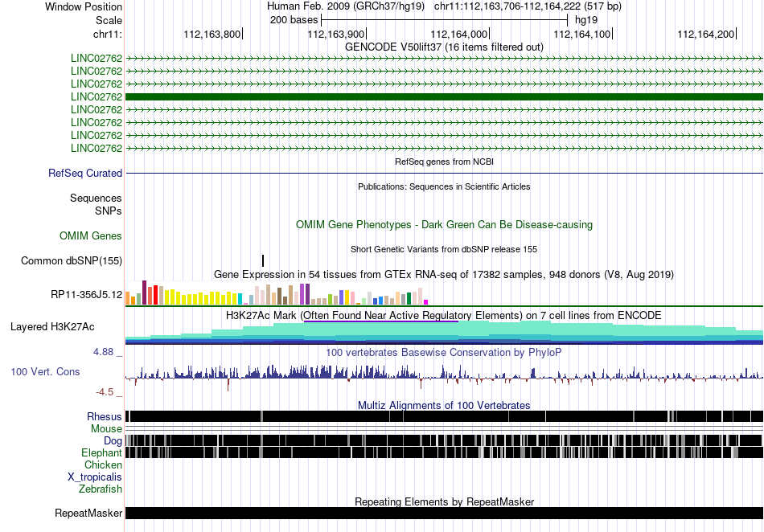
Task: Click the 'chr11:112,163,706-112,164,222 (517 bp)' position text
Action: click(528, 6)
